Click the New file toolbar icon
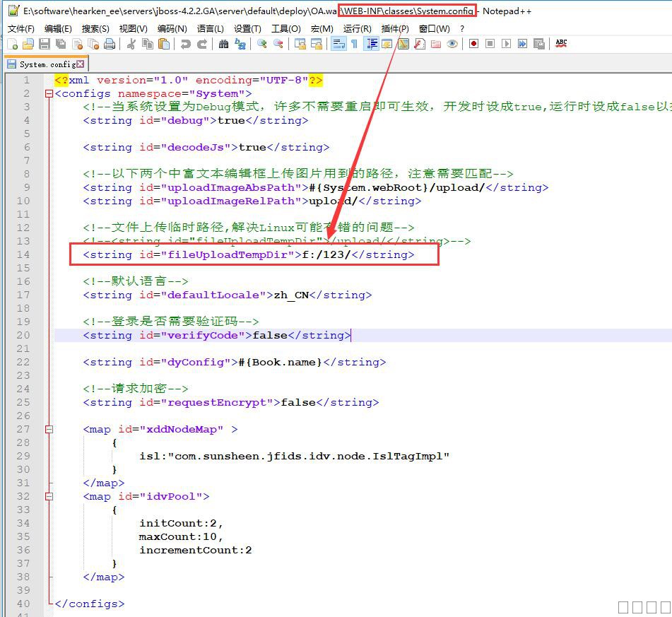Image resolution: width=672 pixels, height=617 pixels. click(12, 44)
